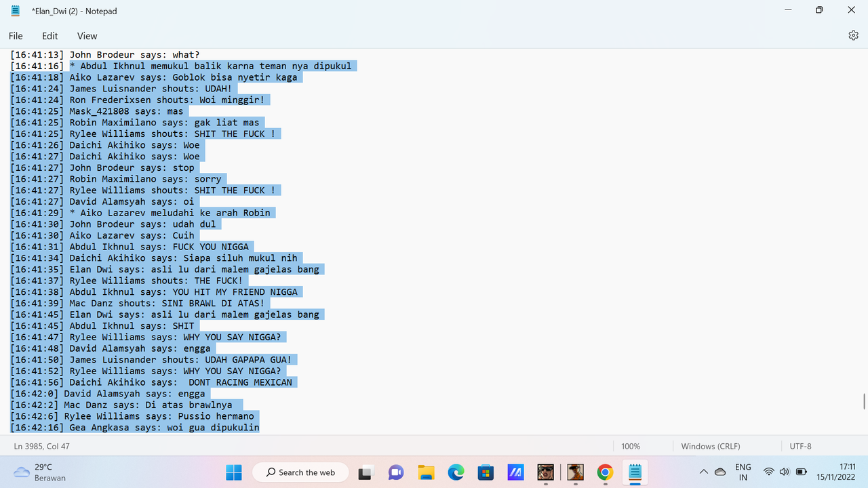The width and height of the screenshot is (868, 488).
Task: Click line 'John Brodeur says: stop'
Action: [102, 167]
